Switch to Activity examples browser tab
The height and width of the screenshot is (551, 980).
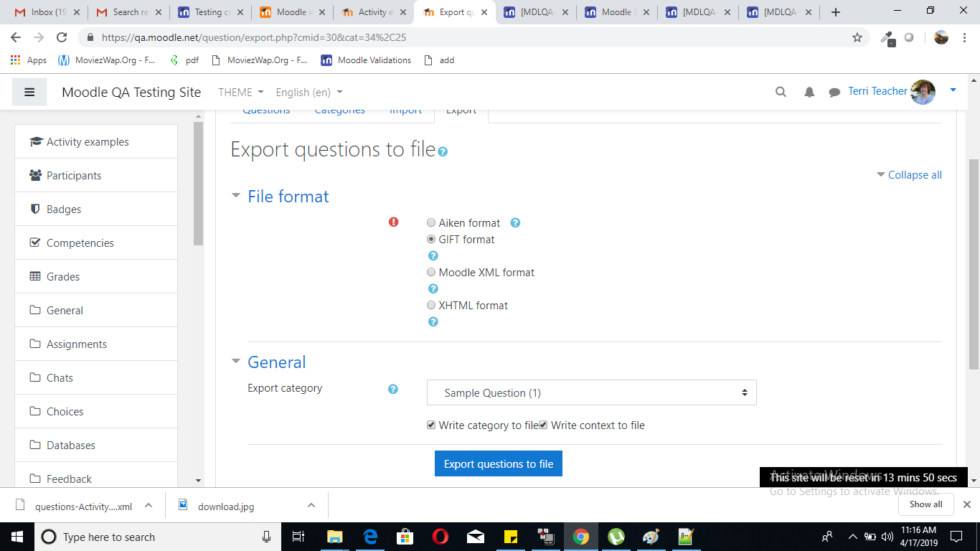[x=374, y=12]
